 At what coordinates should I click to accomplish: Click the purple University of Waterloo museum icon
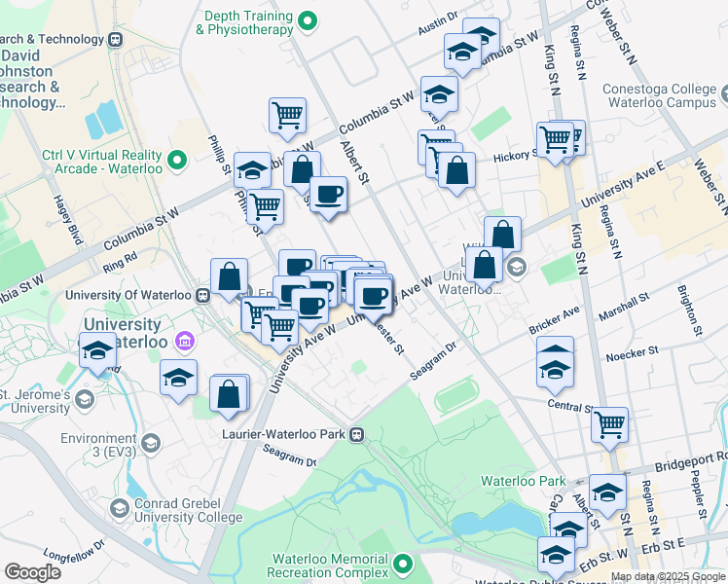(x=185, y=342)
